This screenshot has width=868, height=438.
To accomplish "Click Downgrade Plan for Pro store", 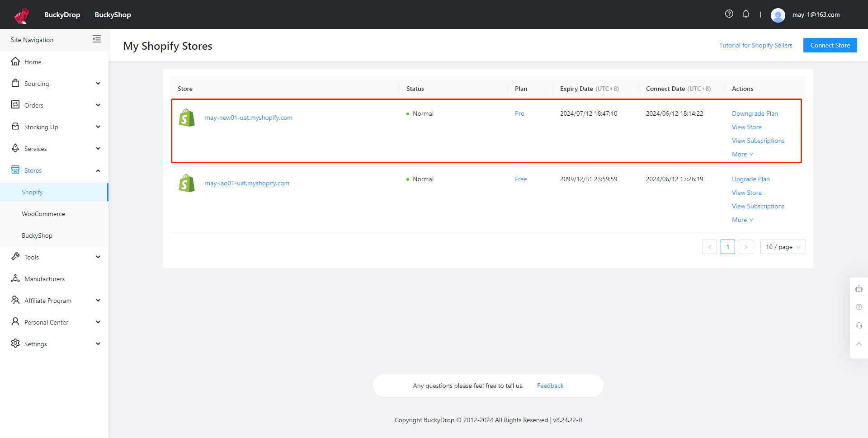I will coord(755,113).
